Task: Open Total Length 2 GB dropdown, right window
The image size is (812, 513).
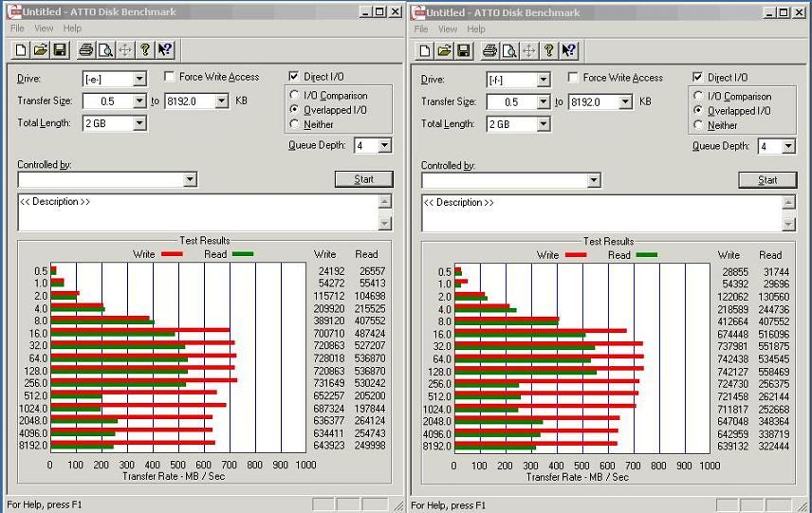Action: click(544, 124)
